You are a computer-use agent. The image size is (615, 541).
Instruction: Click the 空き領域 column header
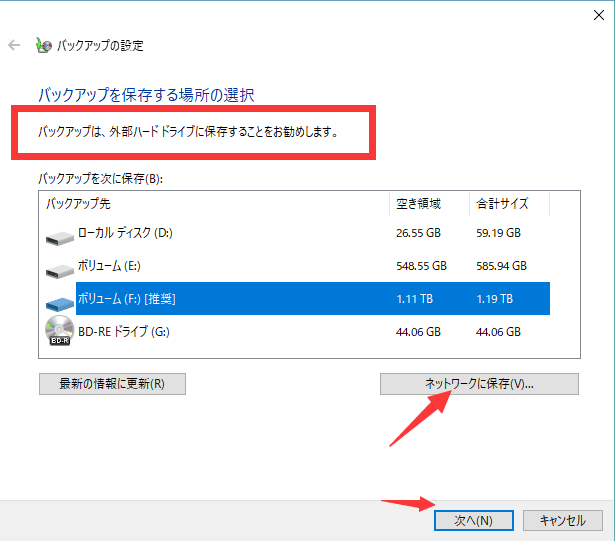pos(429,204)
